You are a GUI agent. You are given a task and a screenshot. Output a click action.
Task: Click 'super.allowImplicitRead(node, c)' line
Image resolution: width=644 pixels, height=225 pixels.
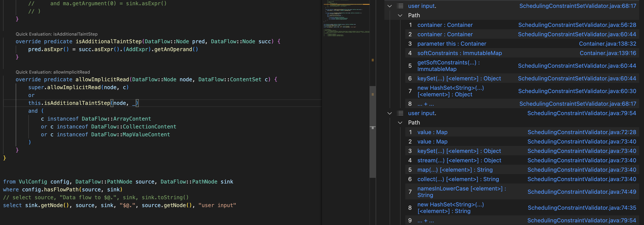coord(78,87)
